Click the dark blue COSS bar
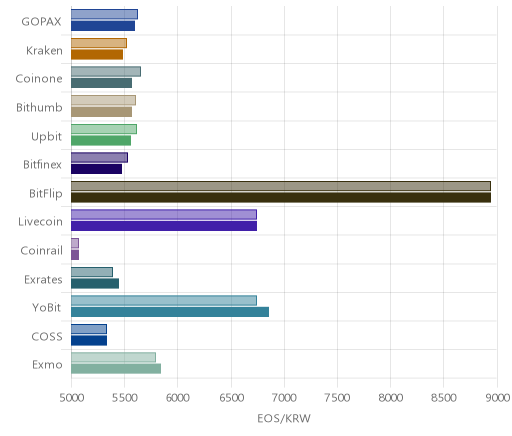This screenshot has width=512, height=436. click(89, 341)
